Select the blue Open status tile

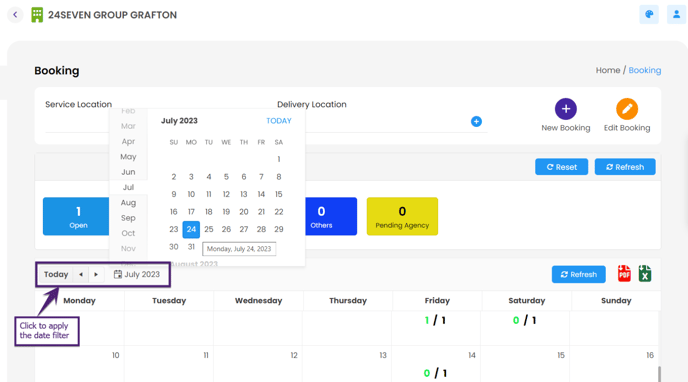pos(76,216)
